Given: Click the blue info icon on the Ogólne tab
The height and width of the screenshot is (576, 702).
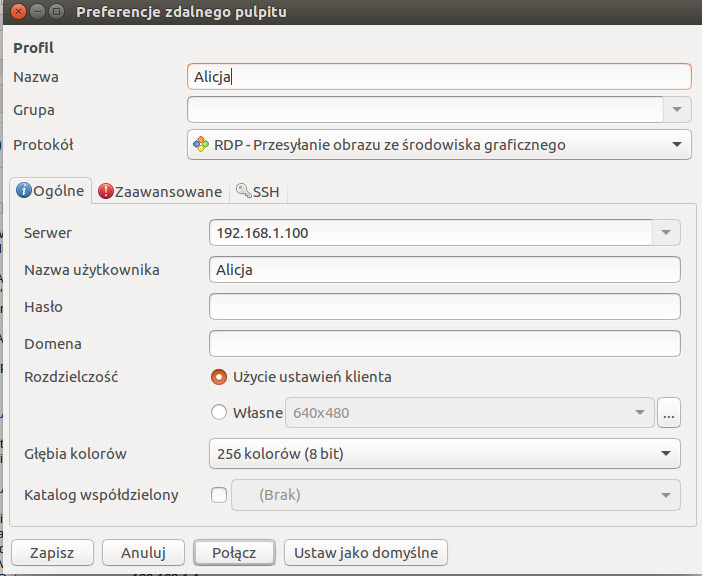Looking at the screenshot, I should click(x=23, y=190).
